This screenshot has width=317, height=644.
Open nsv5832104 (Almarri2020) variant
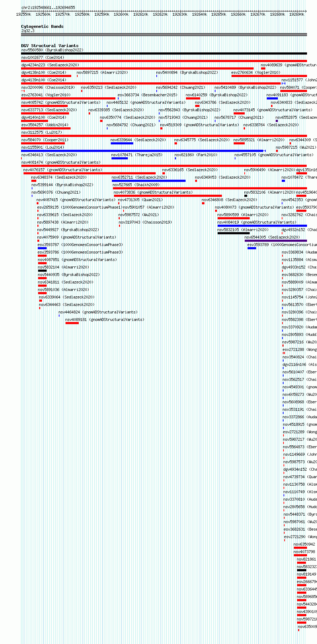63,267
